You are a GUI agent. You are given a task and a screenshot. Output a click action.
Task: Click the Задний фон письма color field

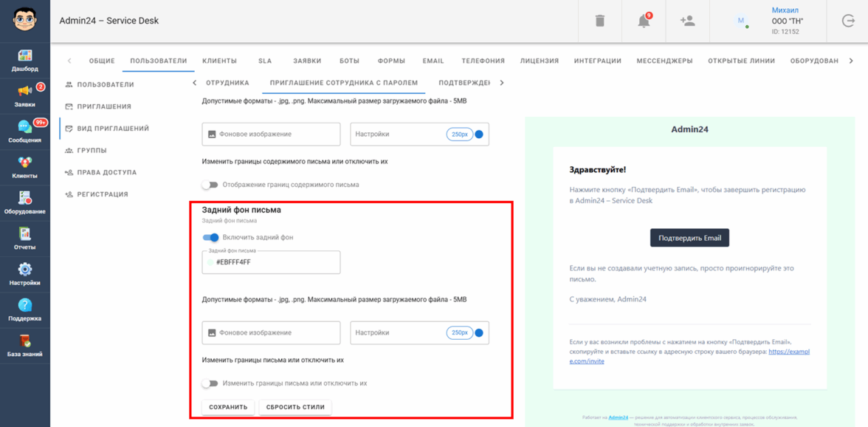(272, 262)
